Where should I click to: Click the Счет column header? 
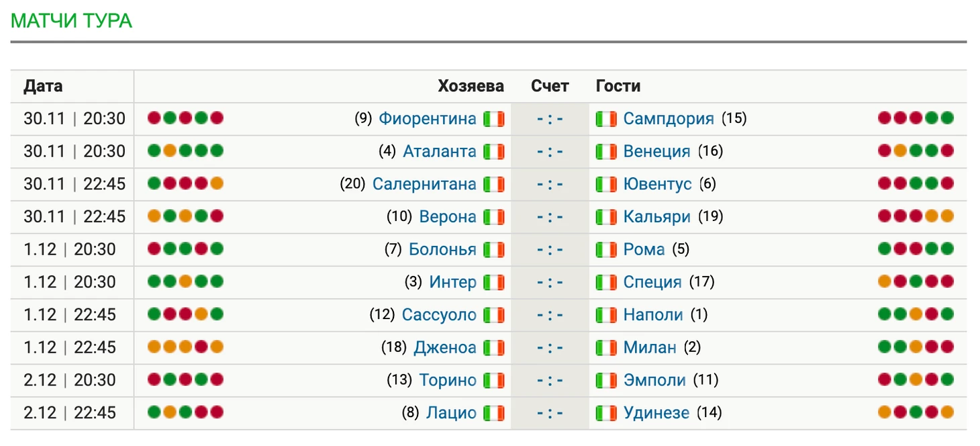pyautogui.click(x=550, y=86)
